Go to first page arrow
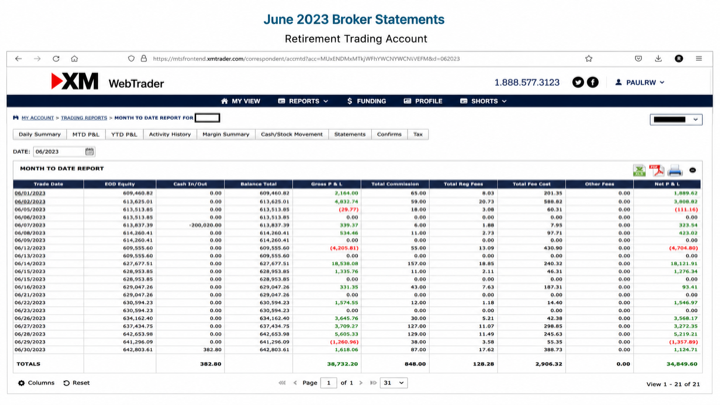The width and height of the screenshot is (720, 405). (282, 383)
